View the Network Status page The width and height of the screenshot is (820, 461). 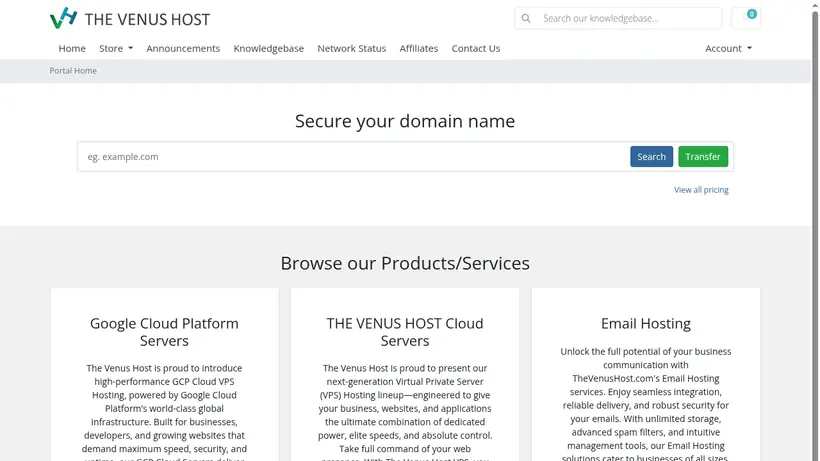(351, 48)
